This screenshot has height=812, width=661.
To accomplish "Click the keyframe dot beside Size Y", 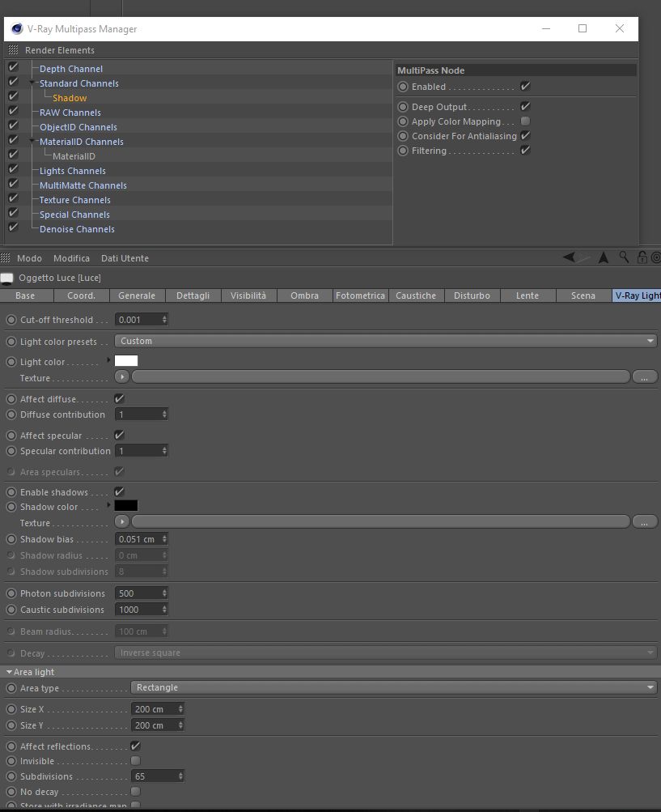I will 11,725.
